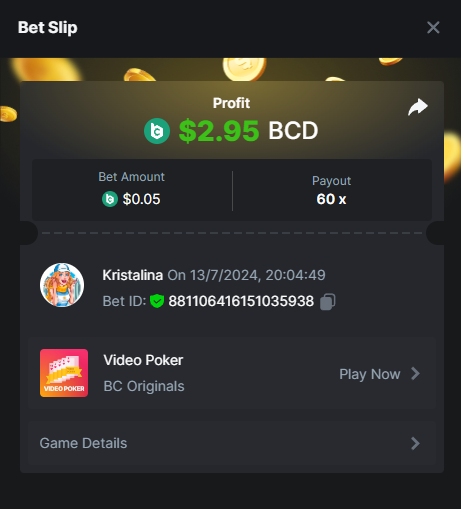Click the Play Now chevron arrow
461x509 pixels.
click(x=415, y=374)
